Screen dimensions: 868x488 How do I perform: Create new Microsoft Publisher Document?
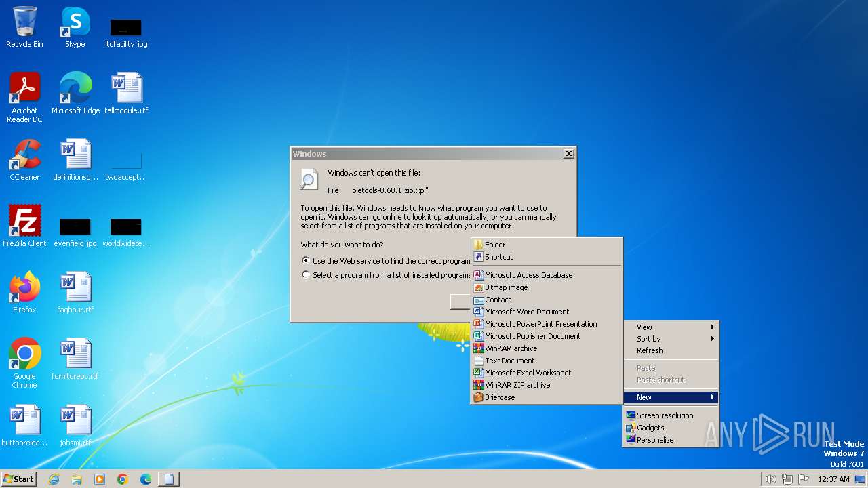[547, 336]
